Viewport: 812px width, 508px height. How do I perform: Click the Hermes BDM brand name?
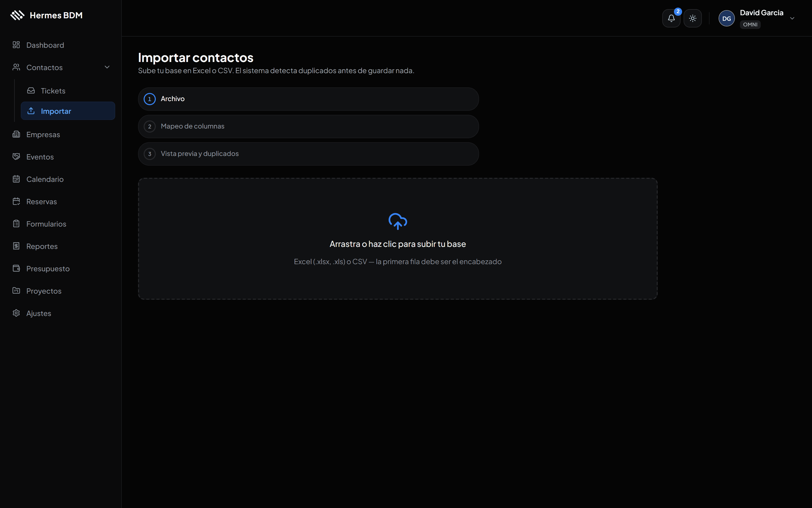pyautogui.click(x=56, y=15)
